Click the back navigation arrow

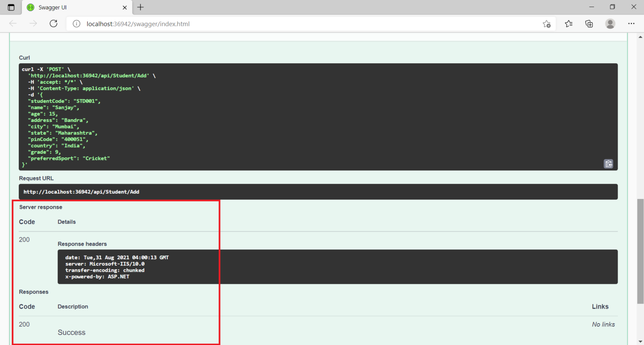(x=13, y=23)
